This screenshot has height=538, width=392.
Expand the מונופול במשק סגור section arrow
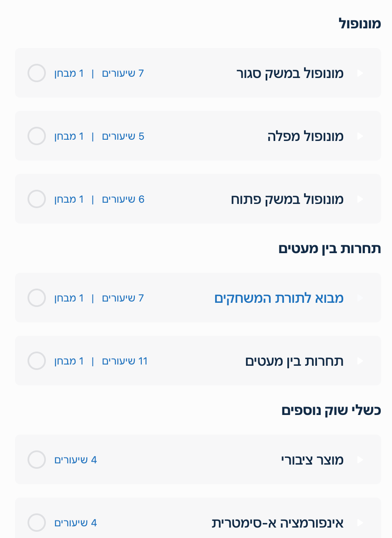point(360,73)
